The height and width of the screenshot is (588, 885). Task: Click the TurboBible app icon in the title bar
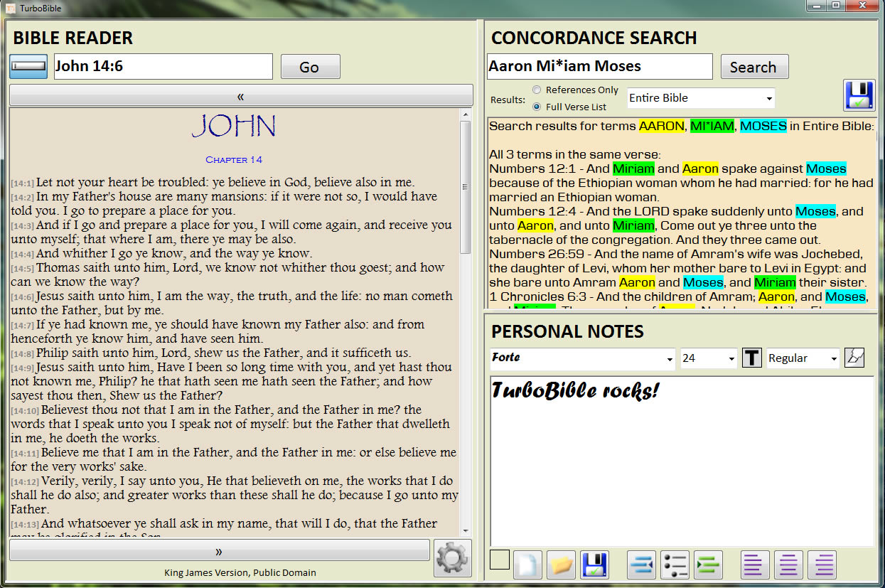11,9
